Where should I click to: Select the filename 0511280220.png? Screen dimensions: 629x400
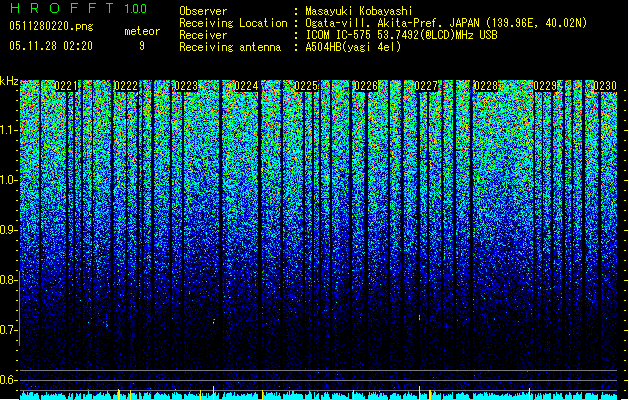tap(51, 26)
